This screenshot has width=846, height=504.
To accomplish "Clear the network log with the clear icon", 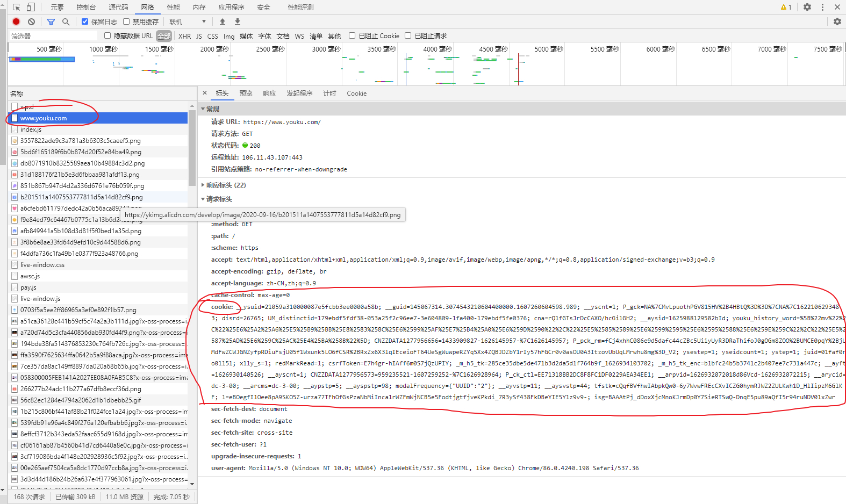I will [x=32, y=21].
